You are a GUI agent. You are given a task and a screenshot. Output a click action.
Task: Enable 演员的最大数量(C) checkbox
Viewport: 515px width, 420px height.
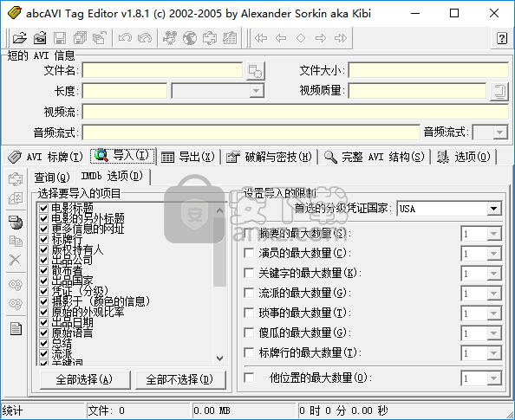249,253
